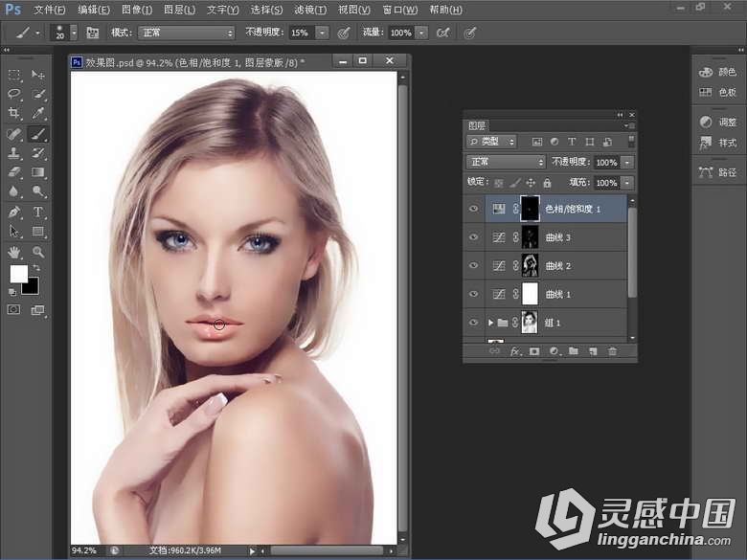The height and width of the screenshot is (560, 747).
Task: Select the Horizontal Type tool
Action: (38, 212)
